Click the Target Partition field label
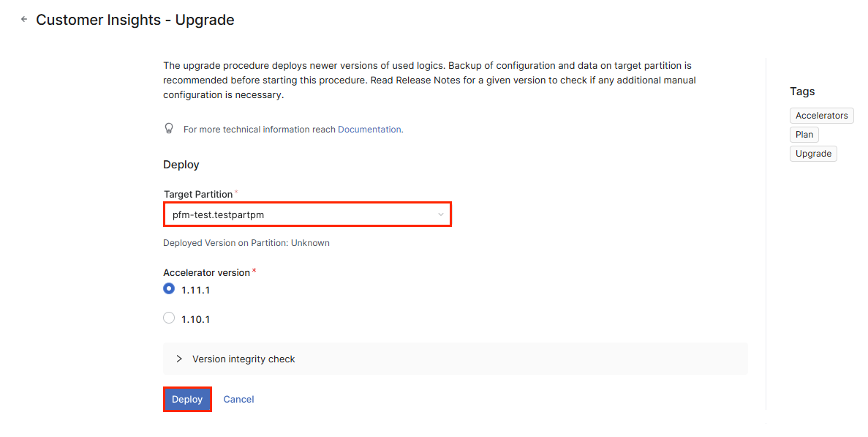This screenshot has height=437, width=868. coord(197,194)
